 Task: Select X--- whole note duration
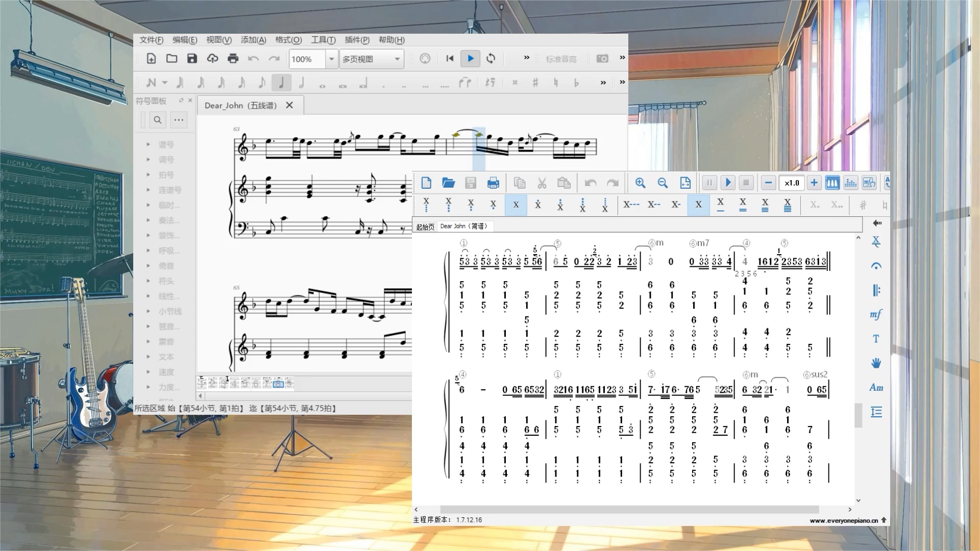coord(631,205)
